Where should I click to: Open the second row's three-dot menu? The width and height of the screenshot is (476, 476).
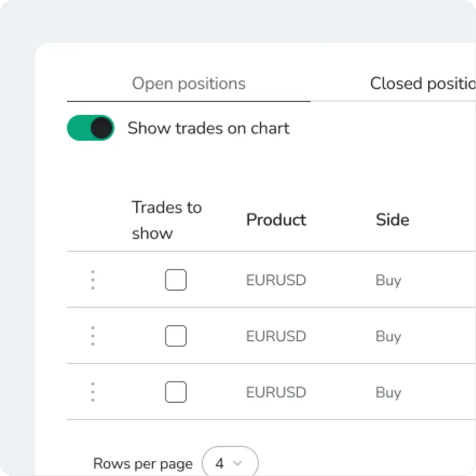point(93,336)
